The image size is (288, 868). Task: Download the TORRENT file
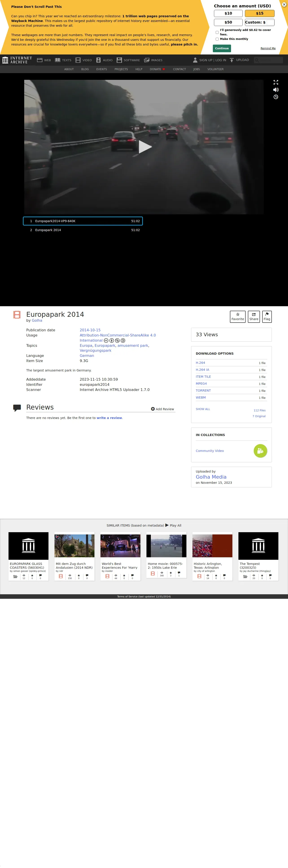point(203,391)
